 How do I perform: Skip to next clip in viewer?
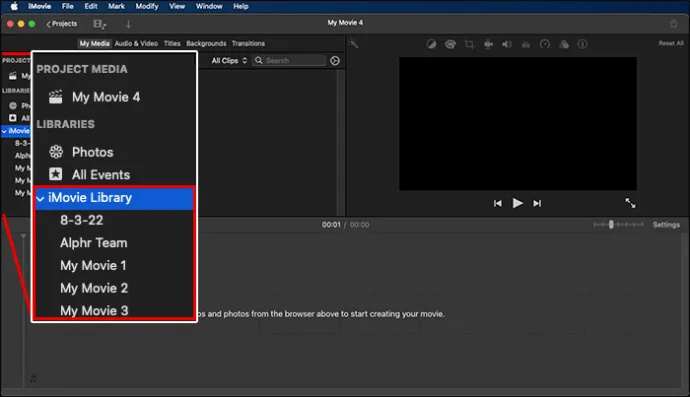tap(537, 203)
